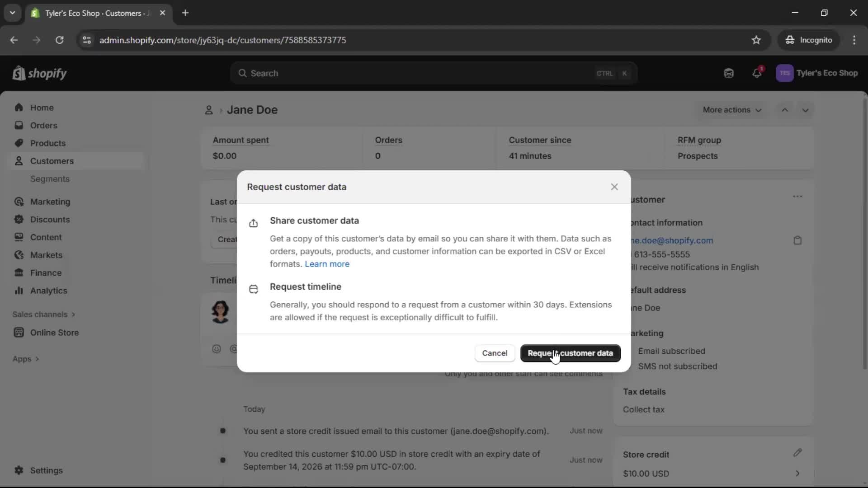Add an emoji to the timeline comment

(216, 349)
